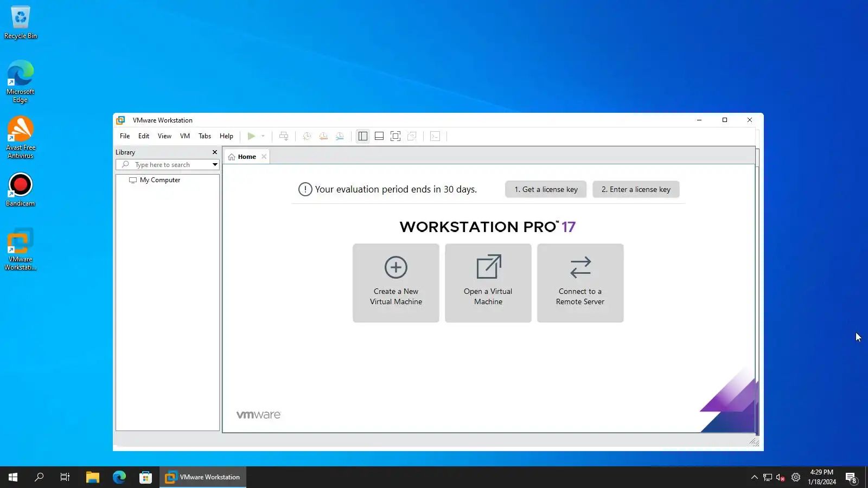Click 'Get a license key' button
The height and width of the screenshot is (488, 868).
tap(546, 189)
